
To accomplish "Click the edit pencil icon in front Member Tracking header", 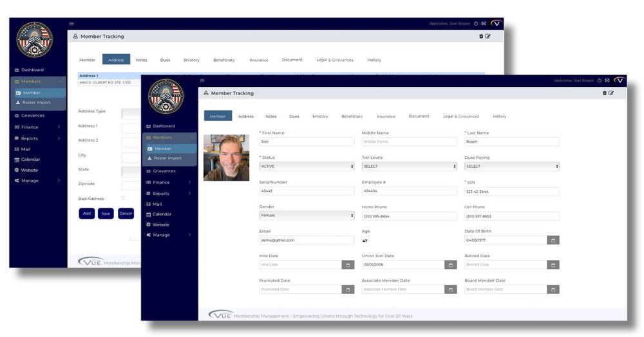I will 611,93.
